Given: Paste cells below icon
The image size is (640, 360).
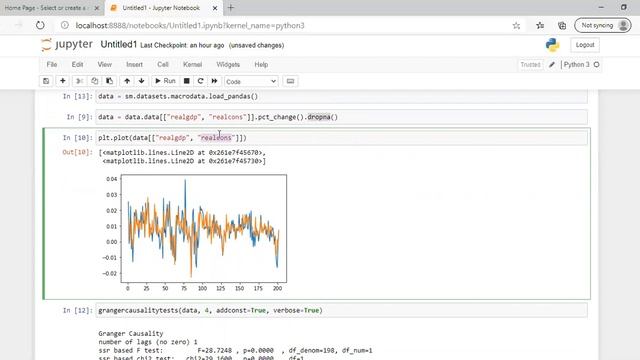Looking at the screenshot, I should (x=109, y=81).
